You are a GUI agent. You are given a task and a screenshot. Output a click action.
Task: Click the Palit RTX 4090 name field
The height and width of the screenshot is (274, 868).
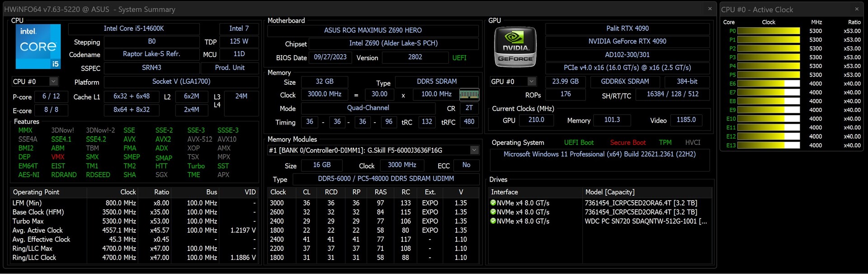tap(627, 29)
